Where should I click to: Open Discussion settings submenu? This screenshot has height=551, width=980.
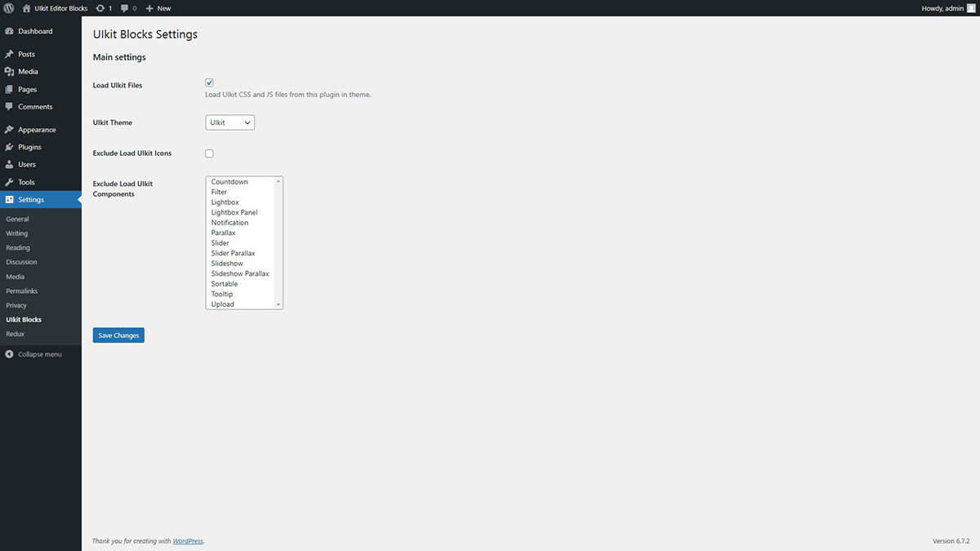pyautogui.click(x=21, y=262)
